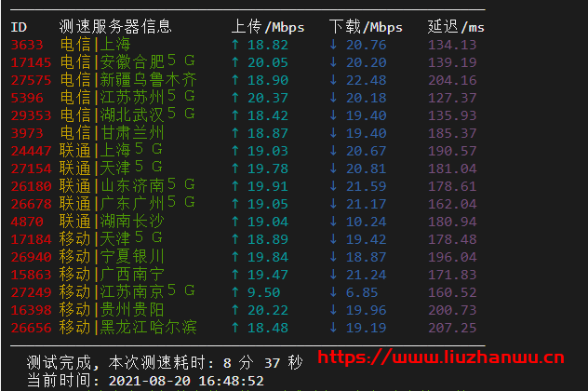Click server name 联通|天津5G
The image size is (588, 391).
point(111,169)
